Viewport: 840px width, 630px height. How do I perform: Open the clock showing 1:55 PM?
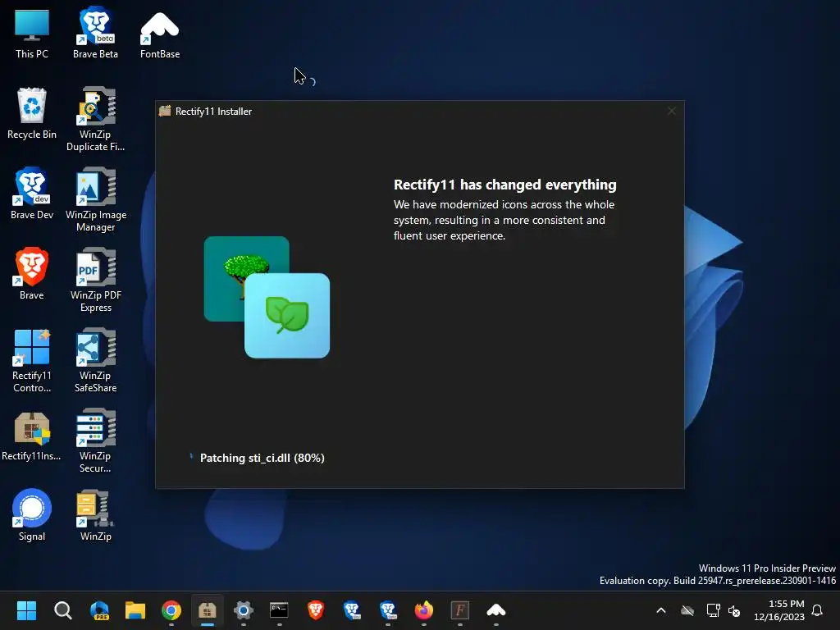coord(779,610)
